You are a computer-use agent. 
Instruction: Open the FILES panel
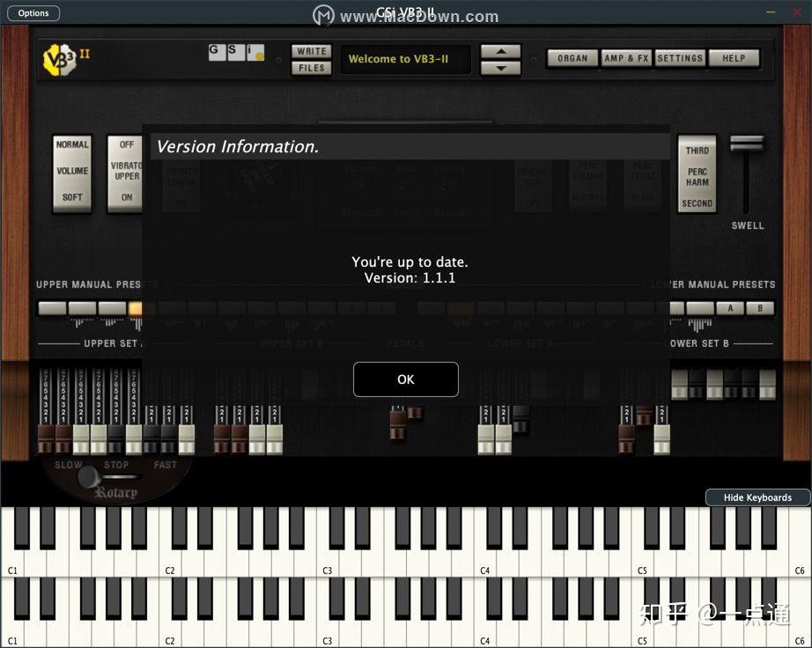click(311, 66)
